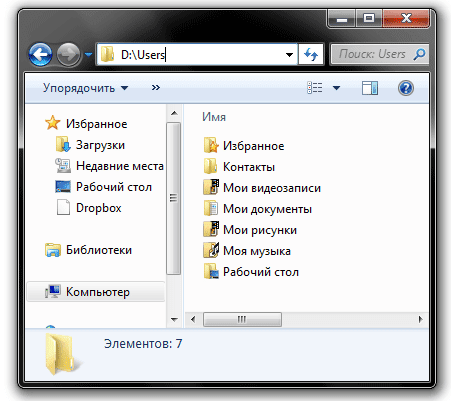This screenshot has width=451, height=401.
Task: Open Загрузки in the navigation pane
Action: pyautogui.click(x=90, y=145)
